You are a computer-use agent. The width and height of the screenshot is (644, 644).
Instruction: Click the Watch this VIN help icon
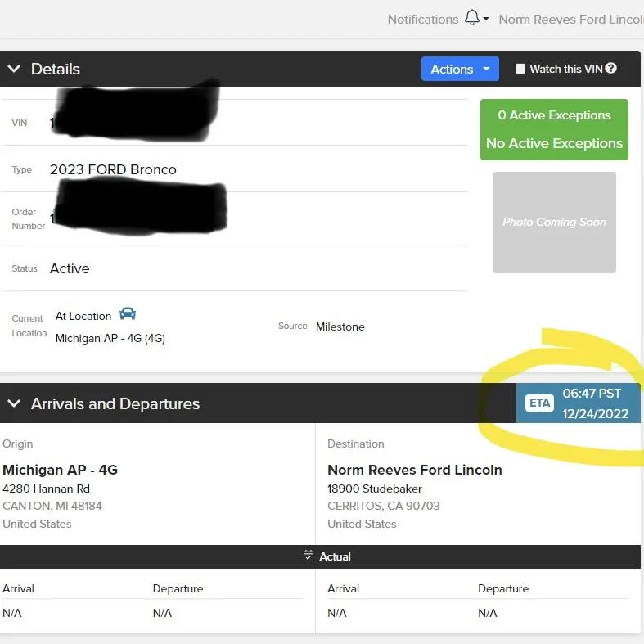click(610, 68)
